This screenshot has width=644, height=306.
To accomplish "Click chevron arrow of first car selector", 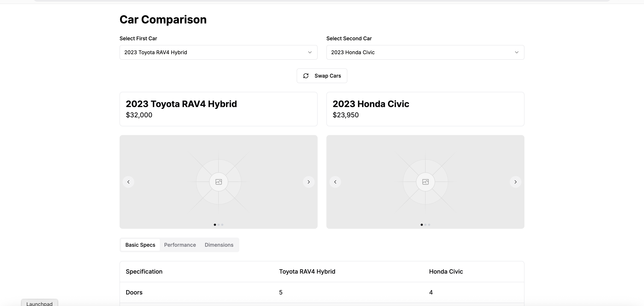I will 310,52.
